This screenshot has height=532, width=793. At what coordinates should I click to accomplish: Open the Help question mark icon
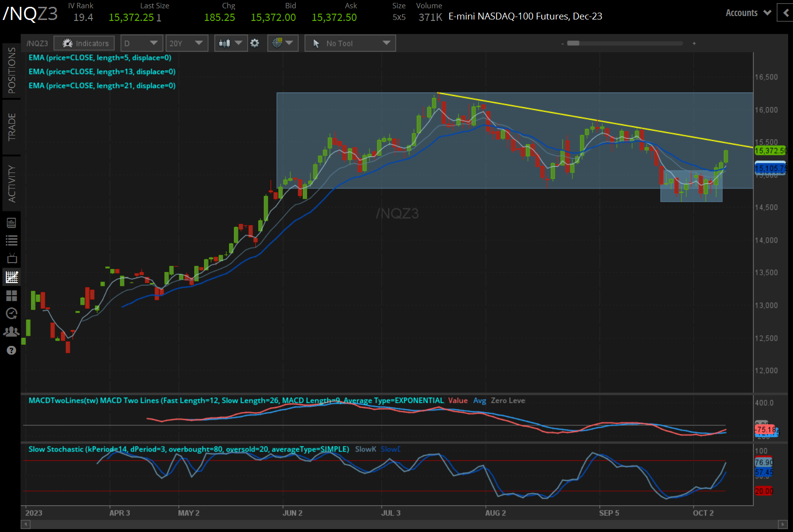(x=12, y=350)
